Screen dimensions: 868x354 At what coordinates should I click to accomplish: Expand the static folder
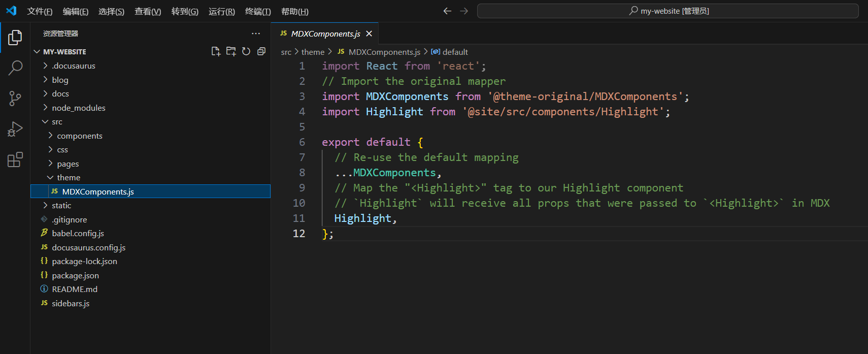45,206
